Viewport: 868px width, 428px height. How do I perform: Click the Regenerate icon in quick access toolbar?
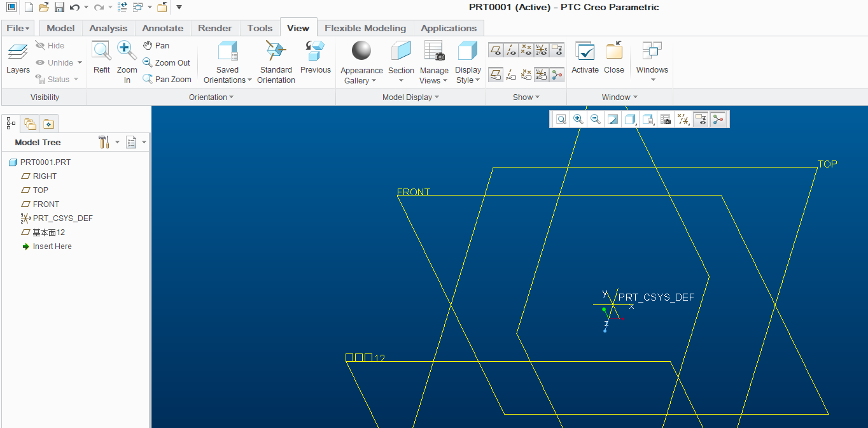[x=122, y=7]
